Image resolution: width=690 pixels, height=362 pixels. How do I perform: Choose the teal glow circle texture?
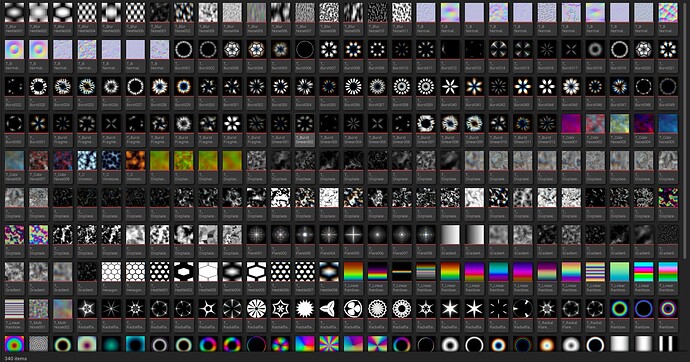tap(111, 344)
